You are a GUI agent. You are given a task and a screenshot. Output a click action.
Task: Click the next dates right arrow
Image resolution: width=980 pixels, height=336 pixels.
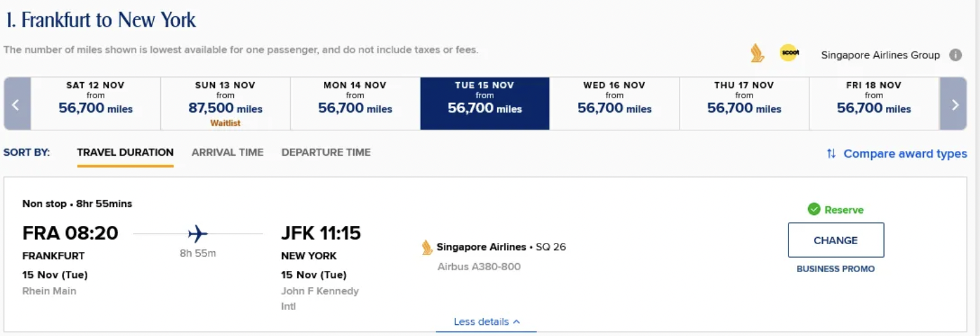coord(953,104)
